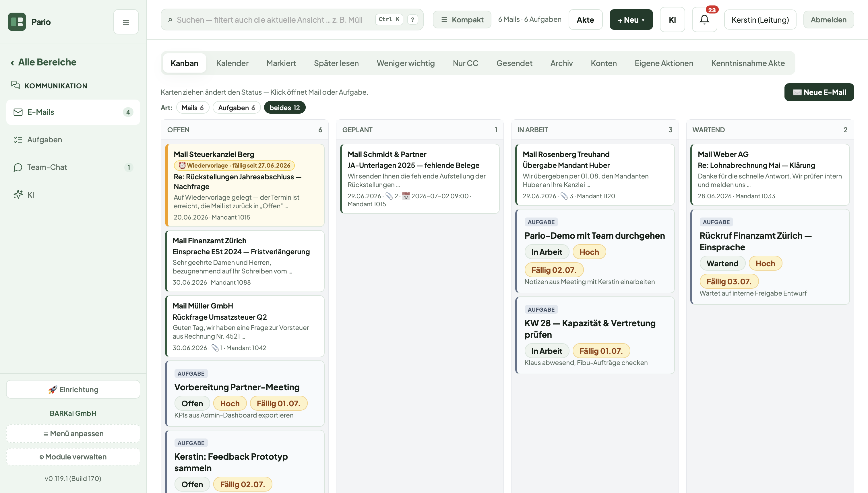Open Kerstin: Feedback Prototyp sammeln task
The image size is (868, 493).
click(x=245, y=461)
